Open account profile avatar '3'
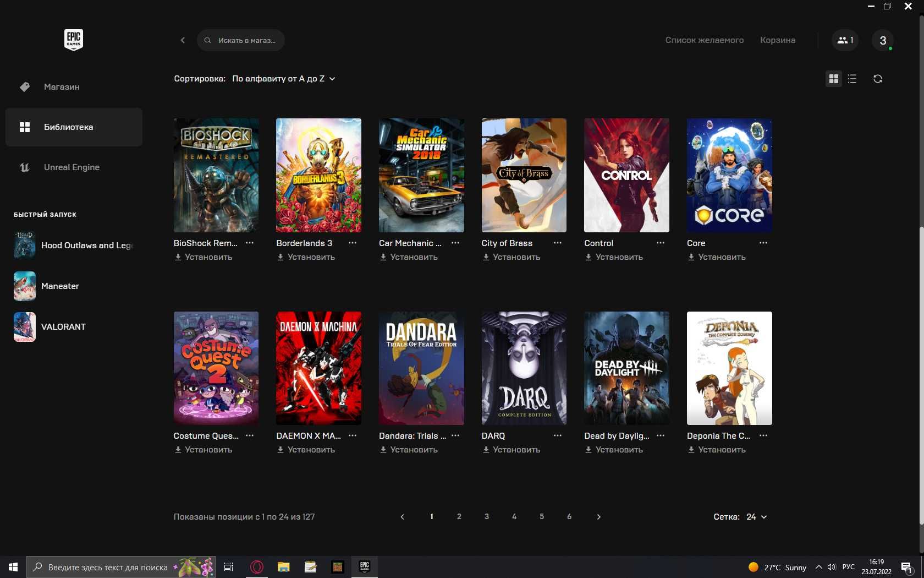Image resolution: width=924 pixels, height=578 pixels. tap(883, 40)
